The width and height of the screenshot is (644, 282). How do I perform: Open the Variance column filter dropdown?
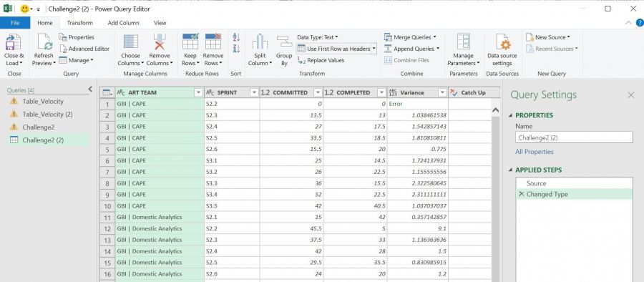click(442, 92)
